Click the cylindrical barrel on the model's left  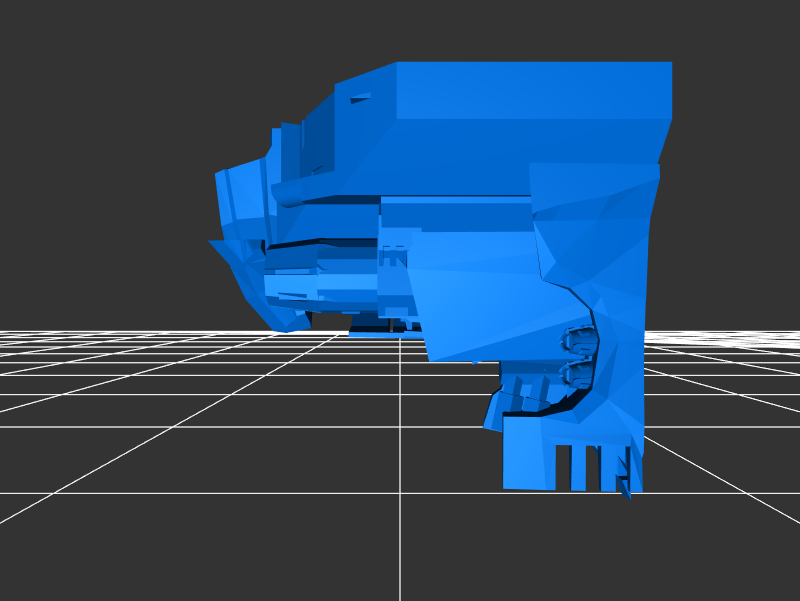300,188
